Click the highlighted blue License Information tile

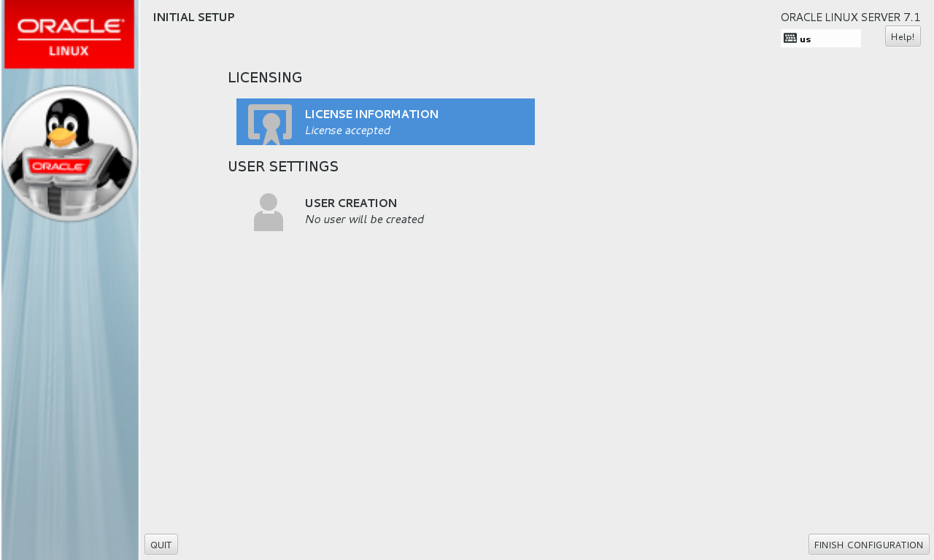[x=385, y=122]
